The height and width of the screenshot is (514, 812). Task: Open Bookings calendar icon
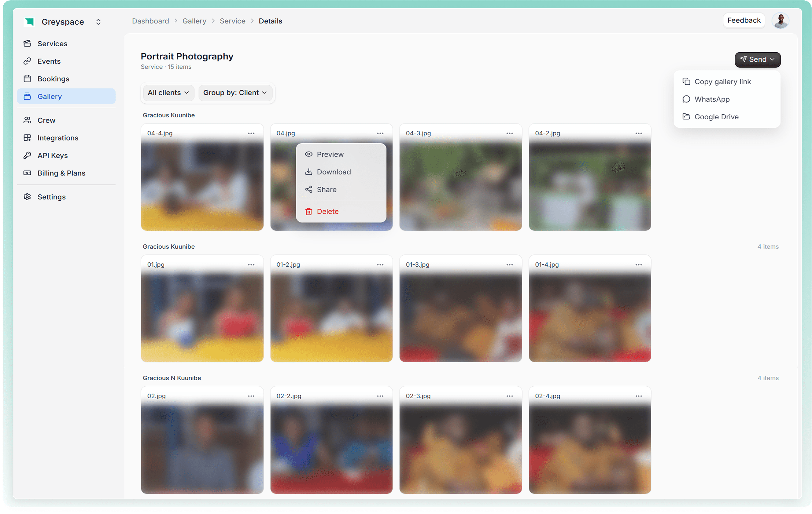coord(27,79)
